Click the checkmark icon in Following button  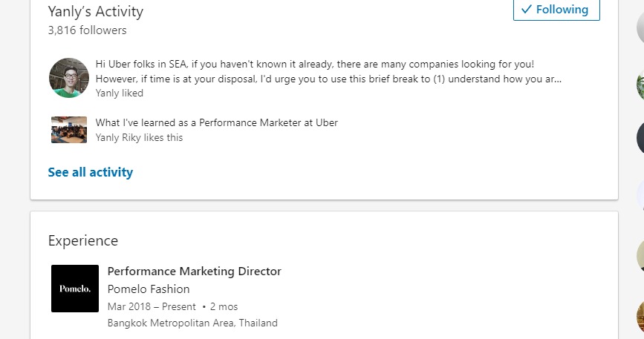[527, 10]
